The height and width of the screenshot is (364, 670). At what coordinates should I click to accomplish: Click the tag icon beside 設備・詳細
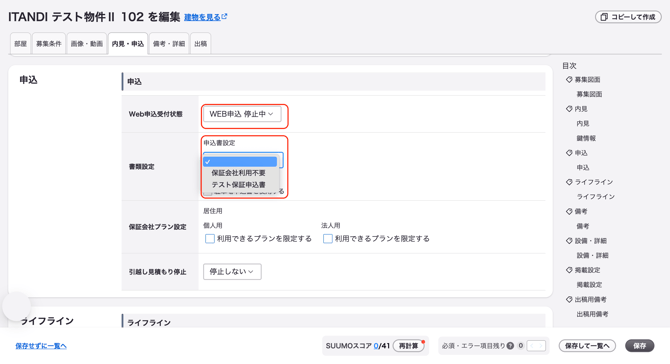(x=569, y=241)
